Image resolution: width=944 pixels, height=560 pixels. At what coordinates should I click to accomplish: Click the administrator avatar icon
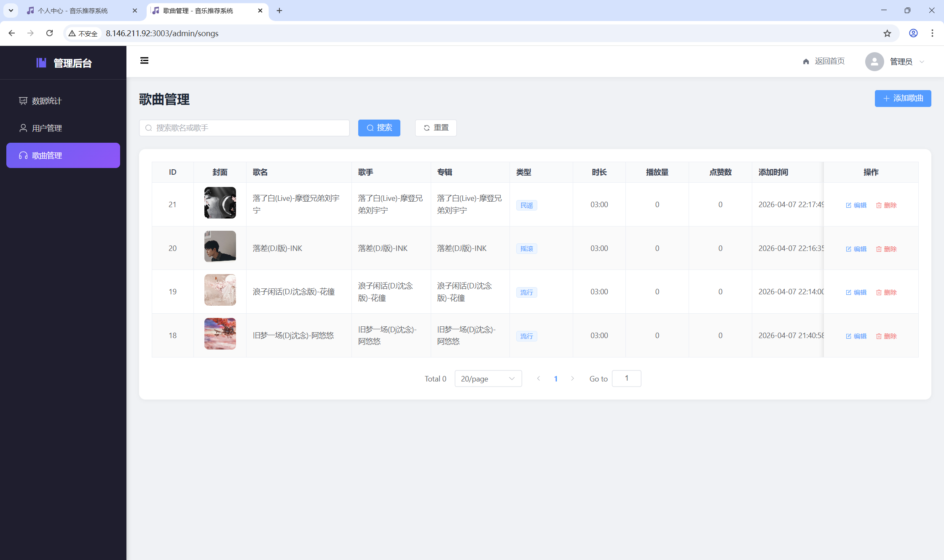point(874,61)
